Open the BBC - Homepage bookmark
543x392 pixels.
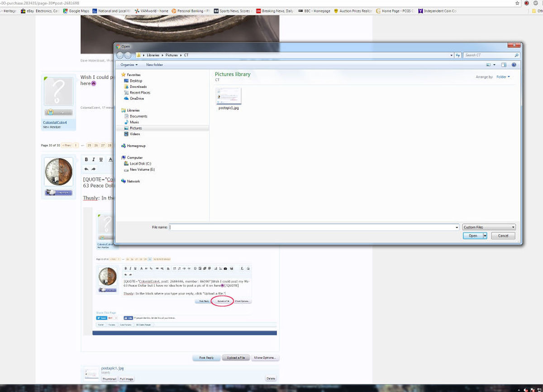click(314, 11)
